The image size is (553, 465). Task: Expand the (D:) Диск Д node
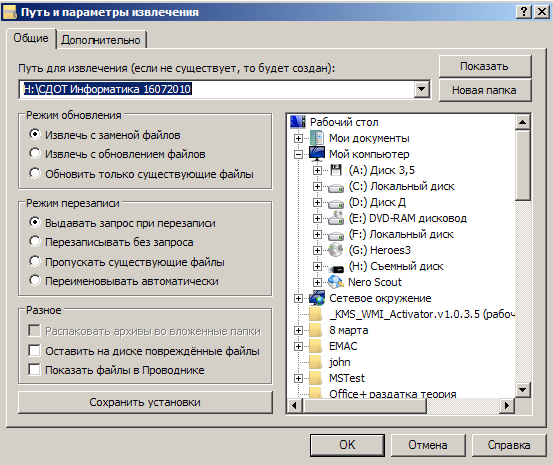click(x=317, y=202)
